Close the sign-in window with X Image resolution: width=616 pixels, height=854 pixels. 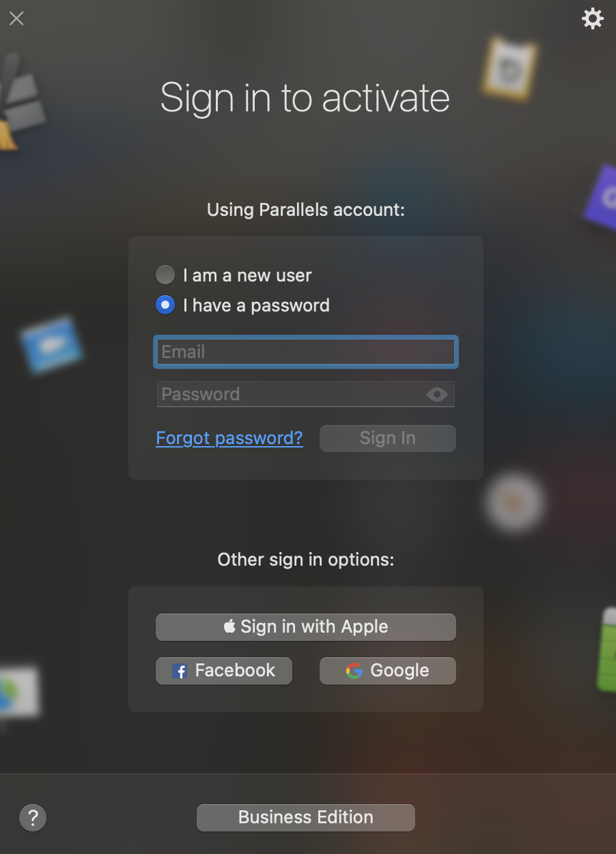point(16,18)
